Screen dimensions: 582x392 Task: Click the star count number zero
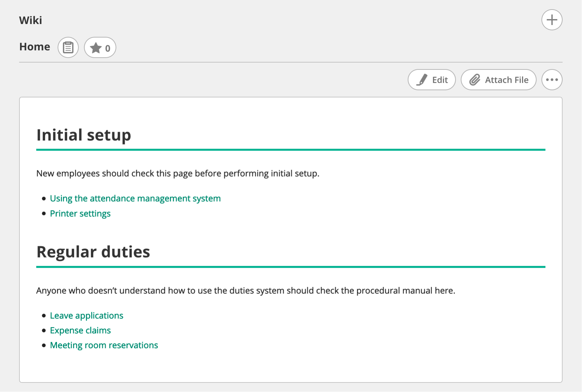(x=108, y=48)
